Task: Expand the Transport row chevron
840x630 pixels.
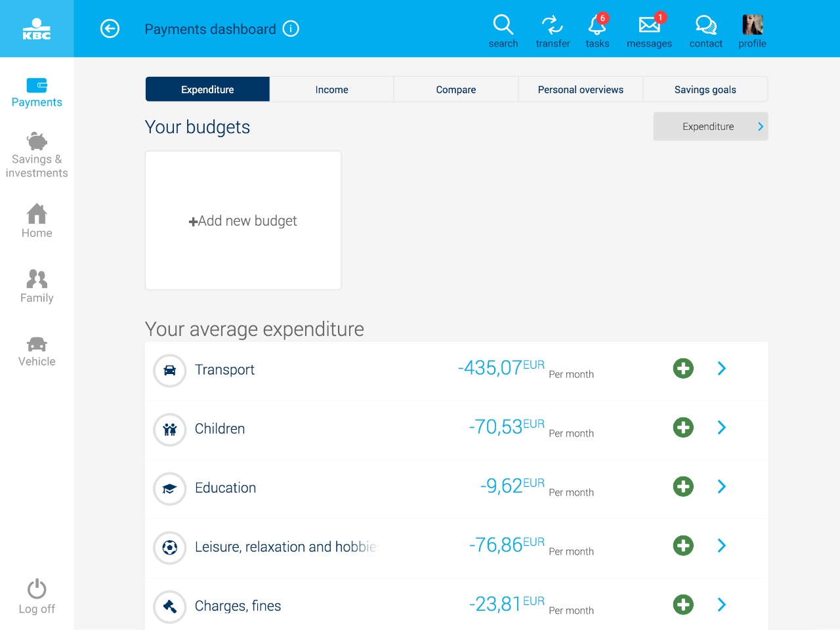Action: [x=722, y=368]
